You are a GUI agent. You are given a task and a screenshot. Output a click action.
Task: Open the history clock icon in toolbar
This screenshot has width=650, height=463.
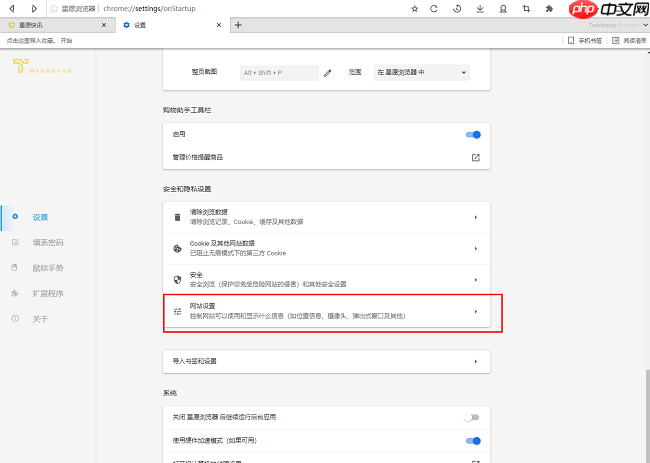pyautogui.click(x=457, y=8)
